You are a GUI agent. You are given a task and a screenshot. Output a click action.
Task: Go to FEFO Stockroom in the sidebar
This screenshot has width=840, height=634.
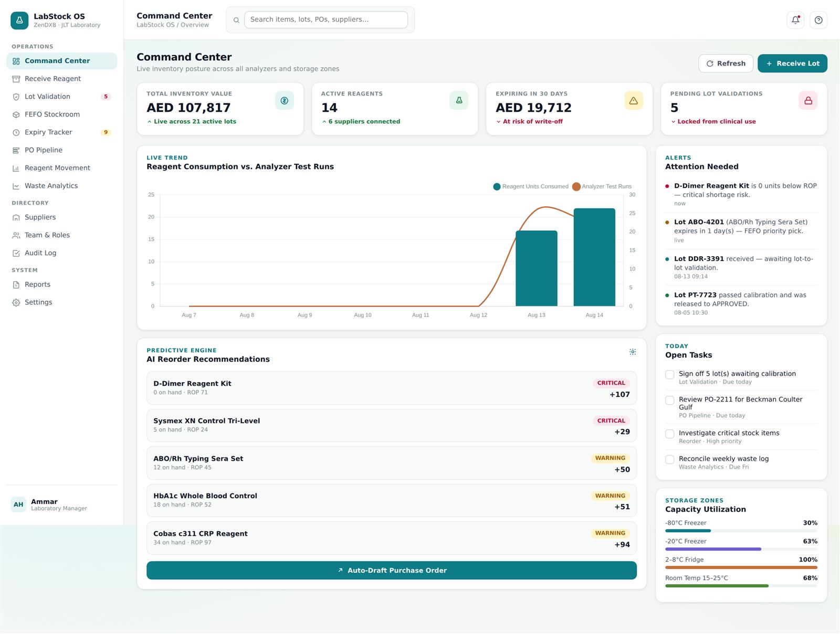click(x=61, y=114)
